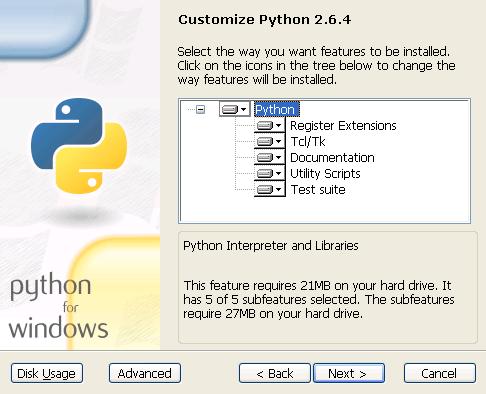The image size is (486, 394).
Task: Open install-option dropdown for Test suite
Action: click(x=269, y=189)
